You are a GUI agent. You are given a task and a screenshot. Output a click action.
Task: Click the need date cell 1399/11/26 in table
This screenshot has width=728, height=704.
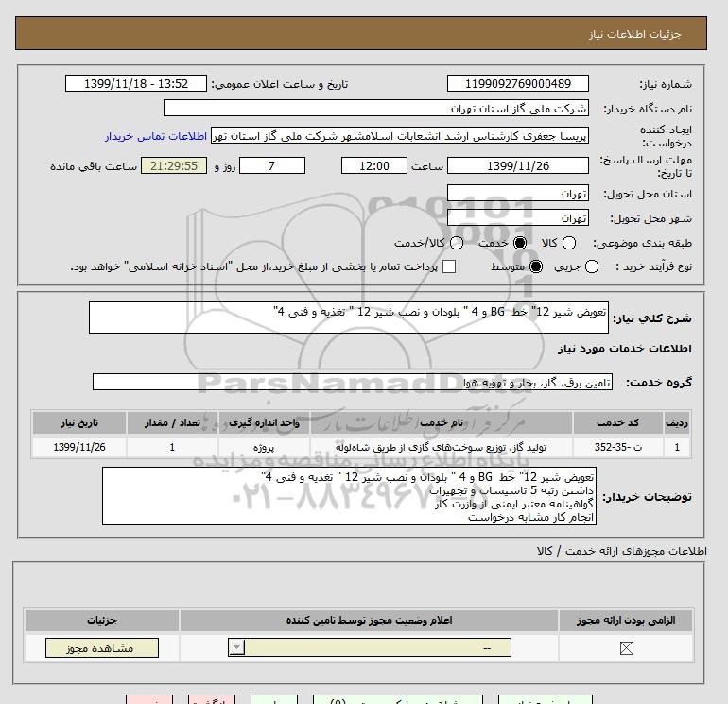(79, 447)
